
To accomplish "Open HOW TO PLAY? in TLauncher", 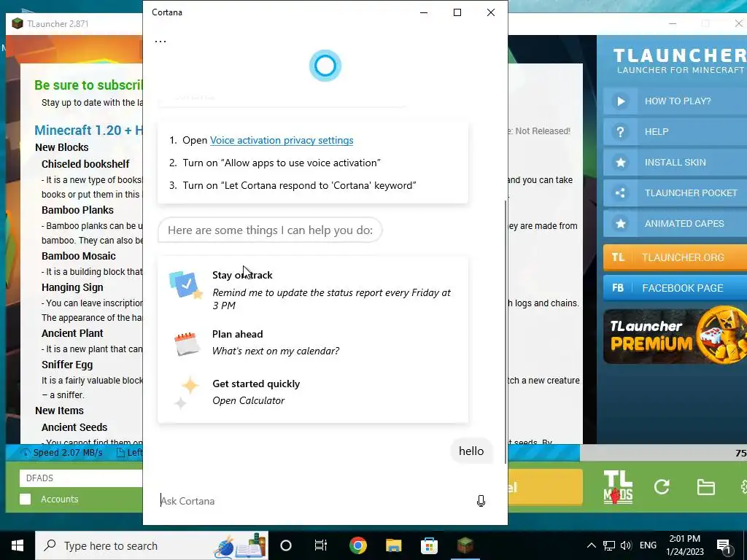I will 675,101.
